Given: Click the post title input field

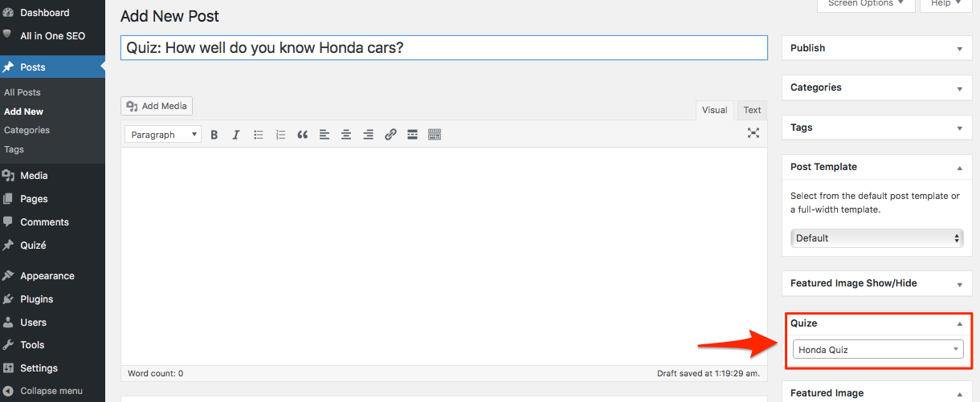Looking at the screenshot, I should coord(444,47).
